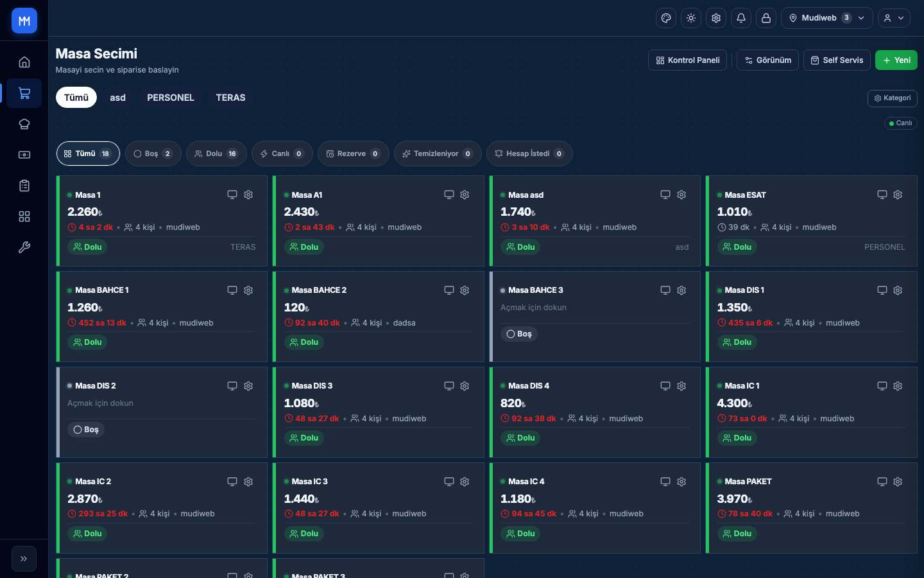Open settings gear on Masa A1 card
Screen dimensions: 924x578
(x=465, y=195)
